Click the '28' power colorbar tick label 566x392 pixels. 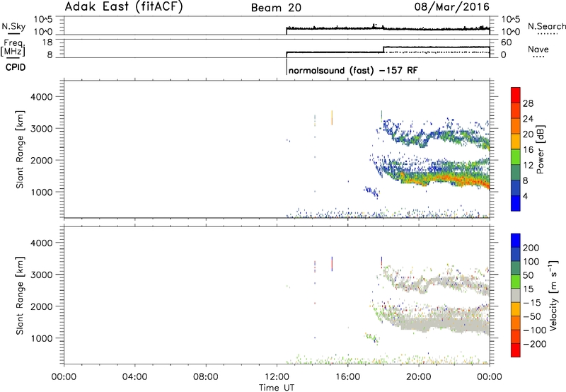point(528,103)
